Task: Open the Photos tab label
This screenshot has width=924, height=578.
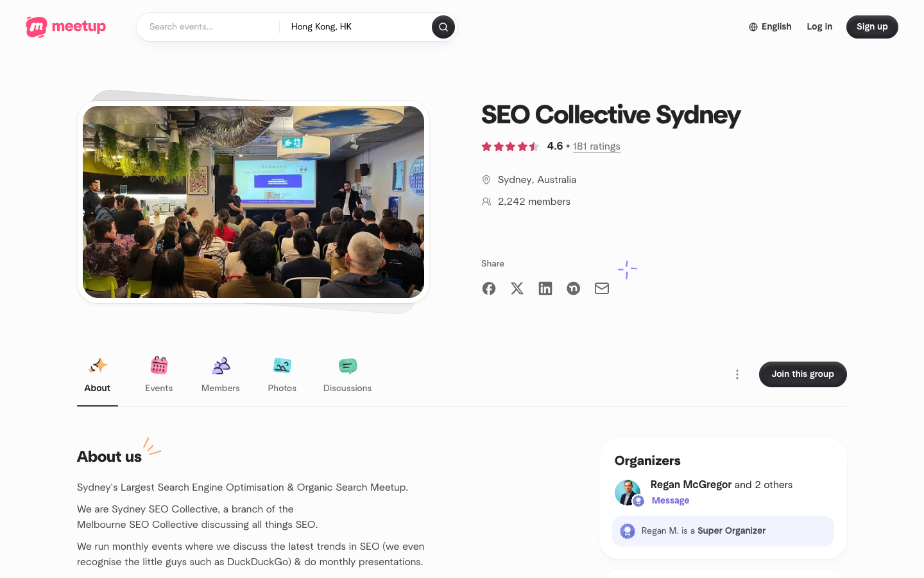Action: (x=282, y=388)
